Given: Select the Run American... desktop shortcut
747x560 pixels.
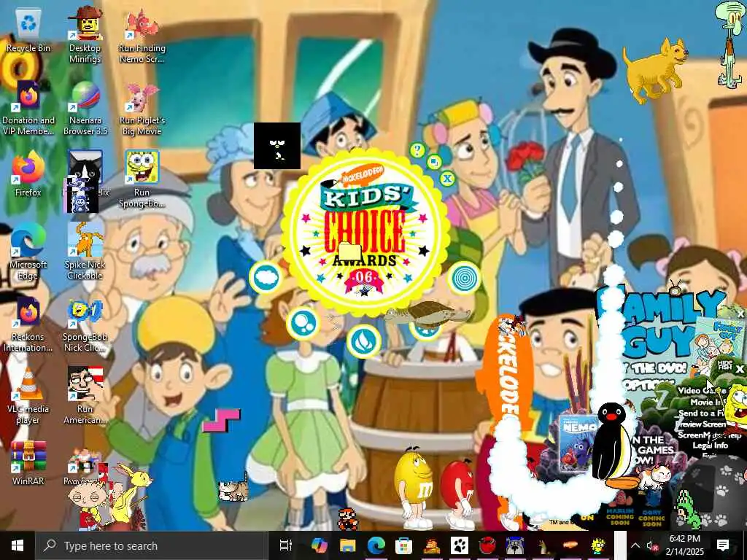Looking at the screenshot, I should (85, 396).
